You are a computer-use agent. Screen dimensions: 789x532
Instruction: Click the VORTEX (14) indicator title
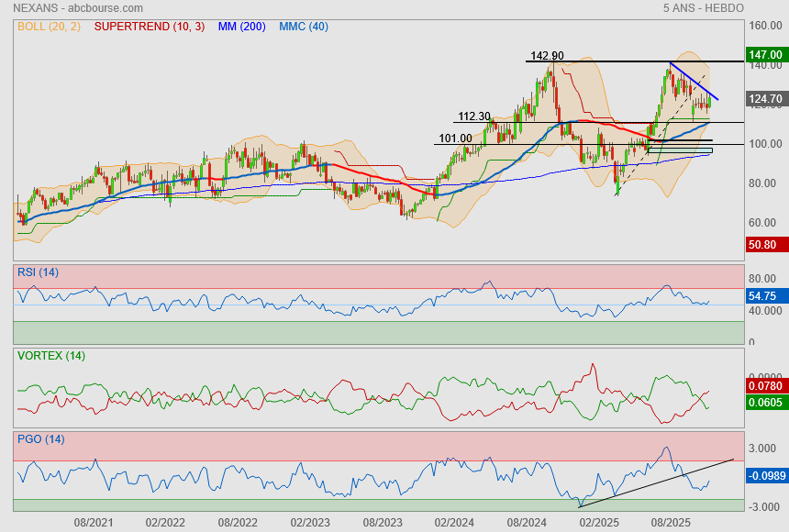tap(51, 356)
